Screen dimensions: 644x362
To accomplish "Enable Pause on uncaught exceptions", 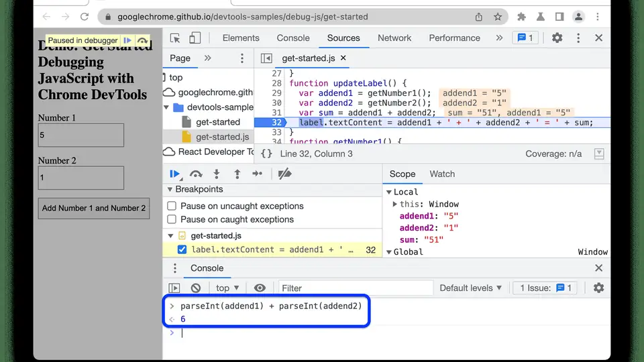I will tap(172, 206).
